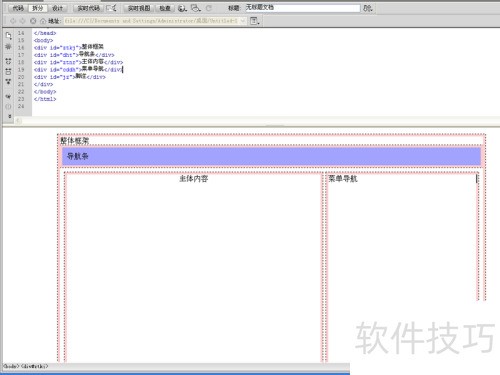This screenshot has width=500, height=375.
Task: Click the browser back arrow
Action: pyautogui.click(x=13, y=21)
